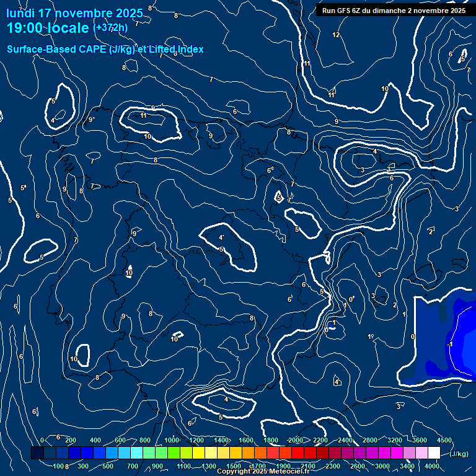Click the "1800" legend value
The height and width of the screenshot is (476, 476).
(x=271, y=440)
